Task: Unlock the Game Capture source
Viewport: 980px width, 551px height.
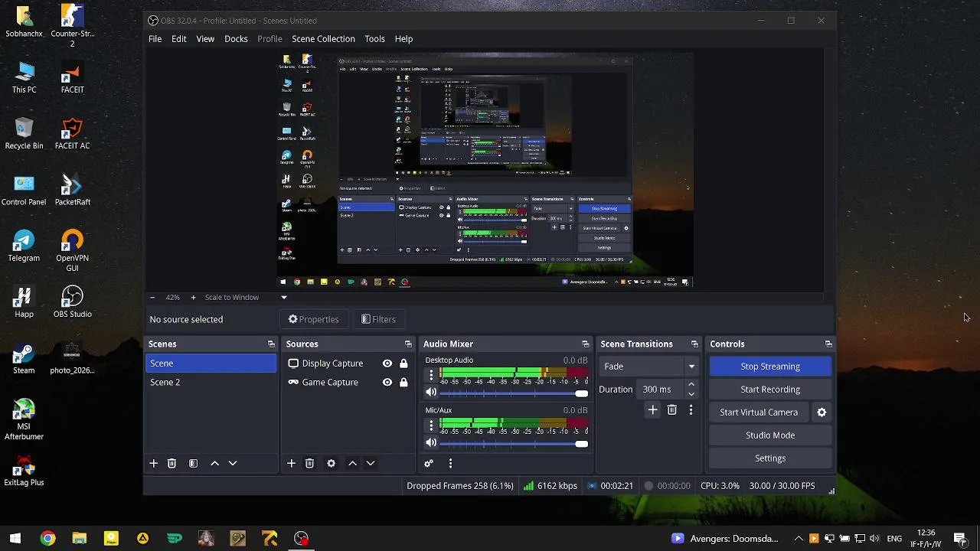Action: (403, 382)
